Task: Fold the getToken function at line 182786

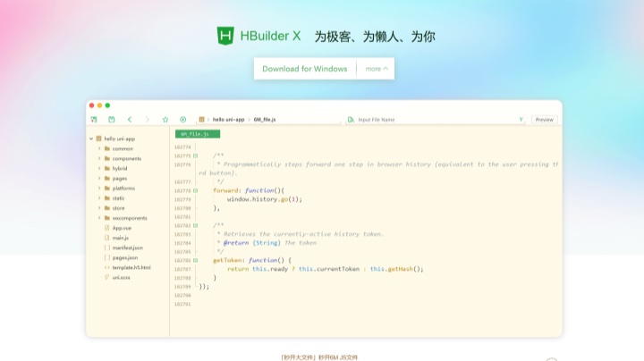Action: point(196,260)
